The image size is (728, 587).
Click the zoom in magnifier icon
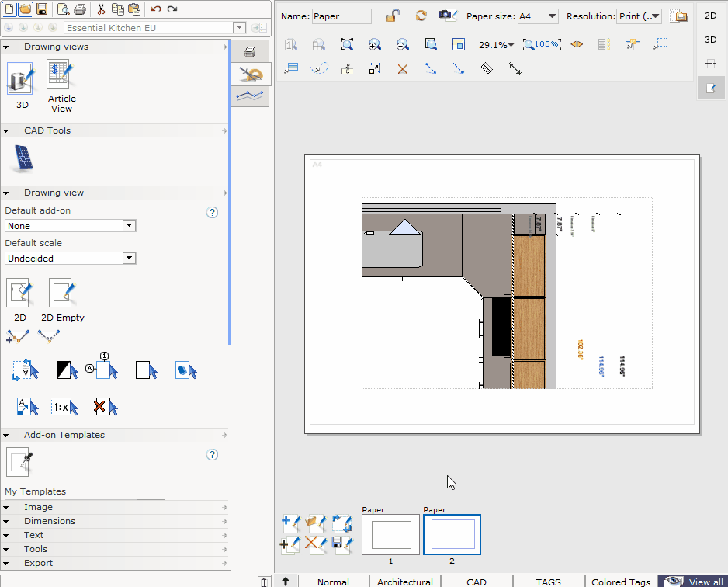[374, 44]
